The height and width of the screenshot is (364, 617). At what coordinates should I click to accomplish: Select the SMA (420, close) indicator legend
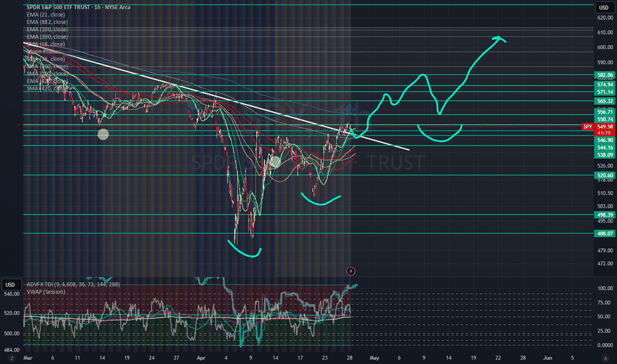tap(47, 89)
